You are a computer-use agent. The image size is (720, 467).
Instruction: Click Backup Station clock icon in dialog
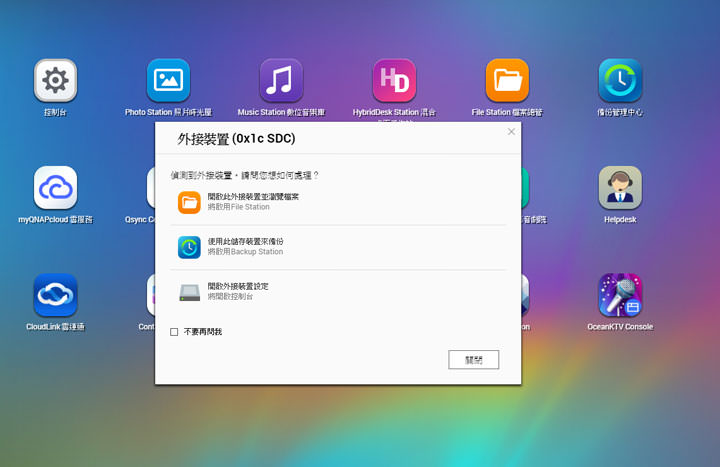pyautogui.click(x=189, y=247)
